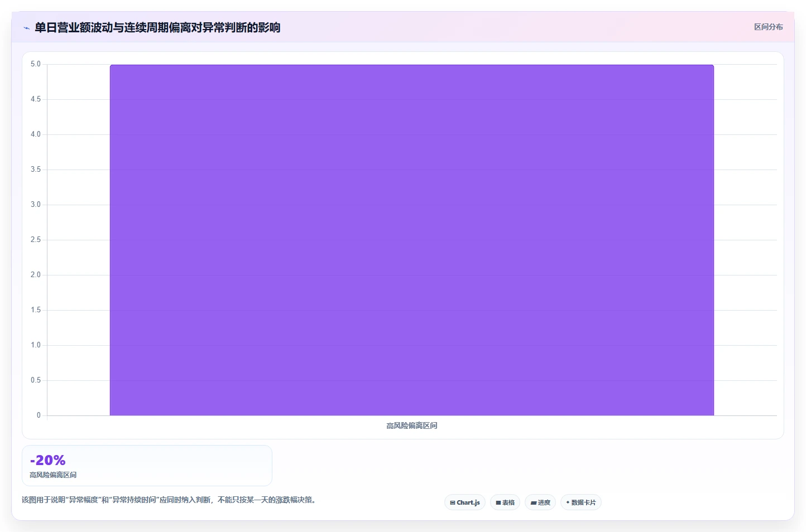Select the 表格 tag chip
Screen dimensions: 806x532
coord(505,502)
